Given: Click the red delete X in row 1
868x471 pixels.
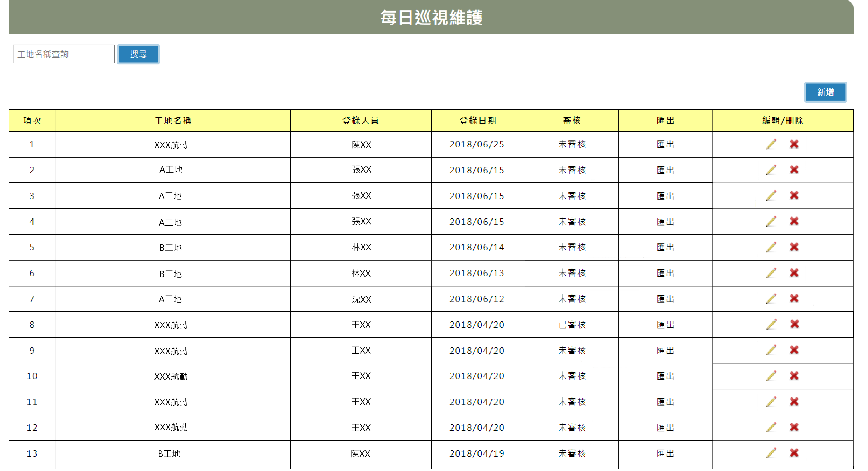Looking at the screenshot, I should click(x=794, y=144).
